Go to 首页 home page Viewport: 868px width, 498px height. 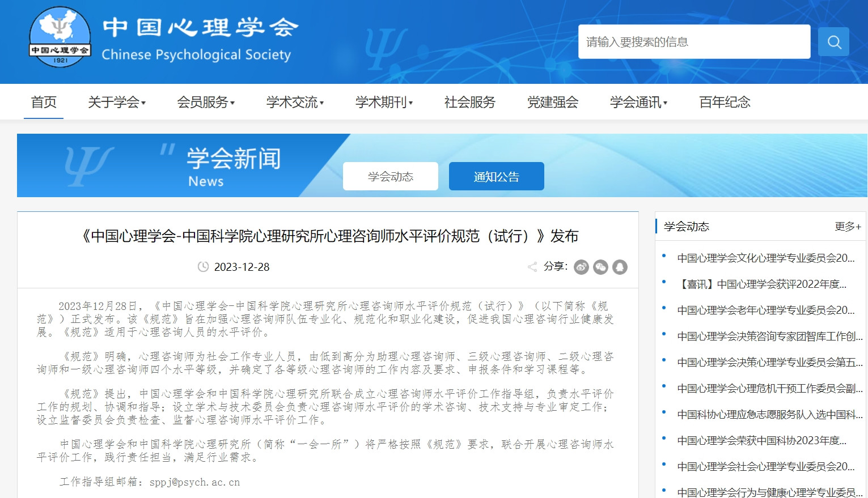coord(44,103)
